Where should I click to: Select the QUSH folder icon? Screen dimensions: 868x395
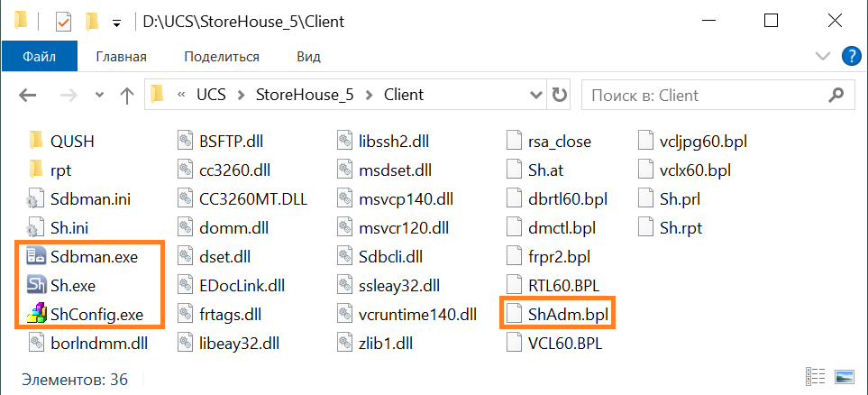(x=36, y=141)
